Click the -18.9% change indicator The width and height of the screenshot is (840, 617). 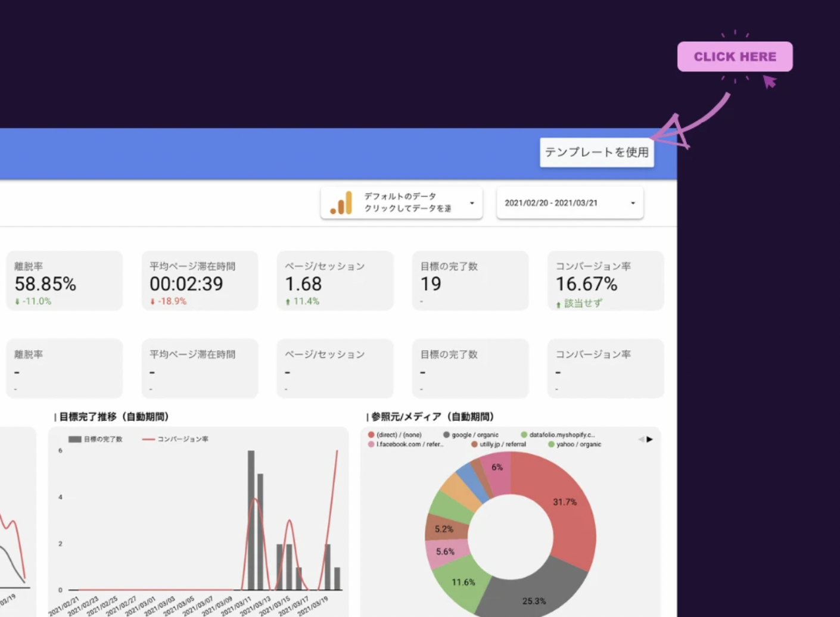[168, 301]
